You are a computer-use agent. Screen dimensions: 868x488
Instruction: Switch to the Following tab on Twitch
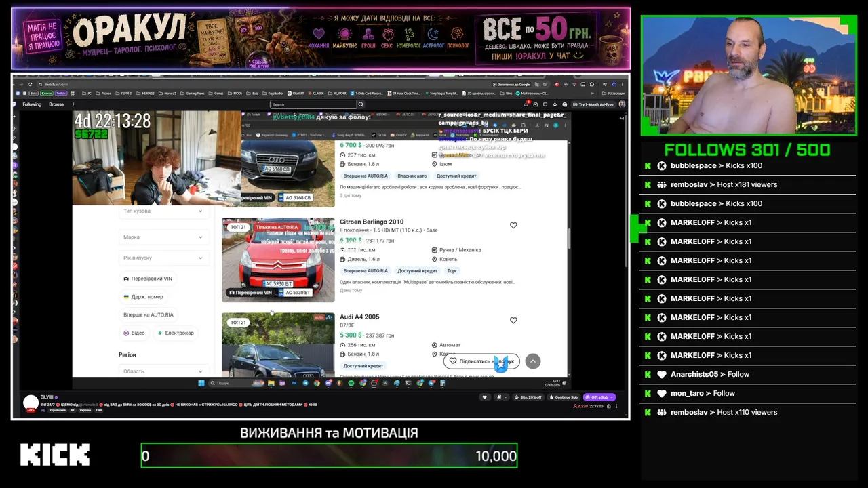(32, 104)
